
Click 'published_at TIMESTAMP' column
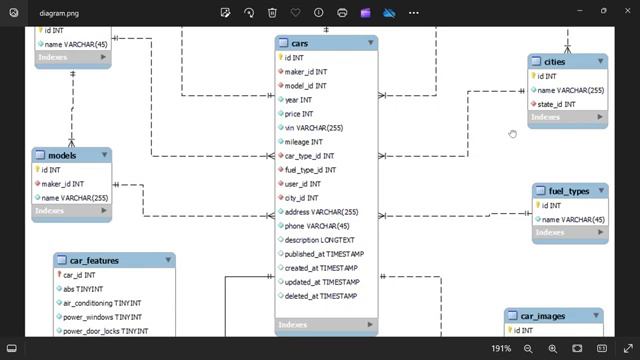pyautogui.click(x=324, y=254)
